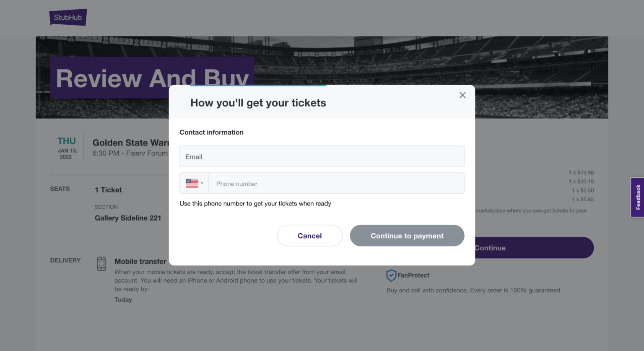Close the ticket delivery dialog

pos(462,95)
